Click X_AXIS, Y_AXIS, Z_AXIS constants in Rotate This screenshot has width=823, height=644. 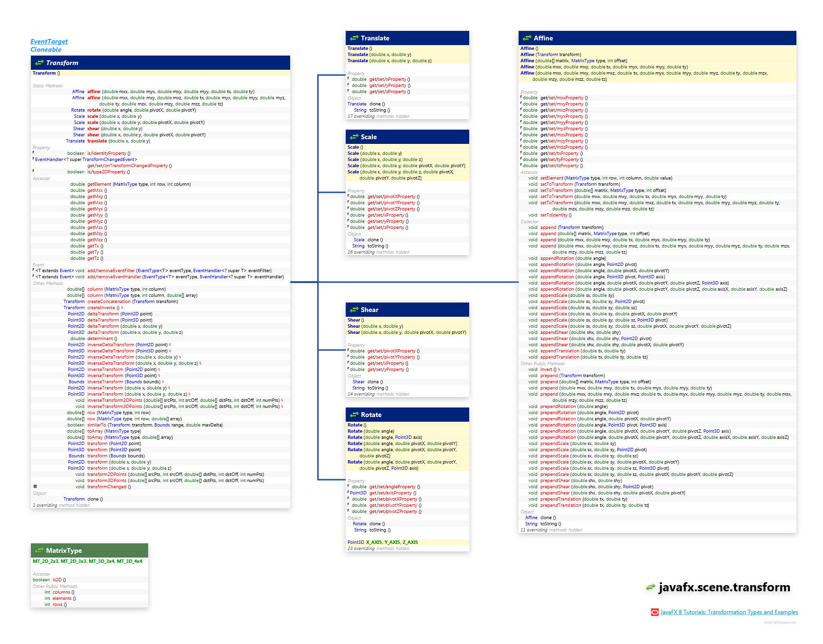(x=391, y=542)
